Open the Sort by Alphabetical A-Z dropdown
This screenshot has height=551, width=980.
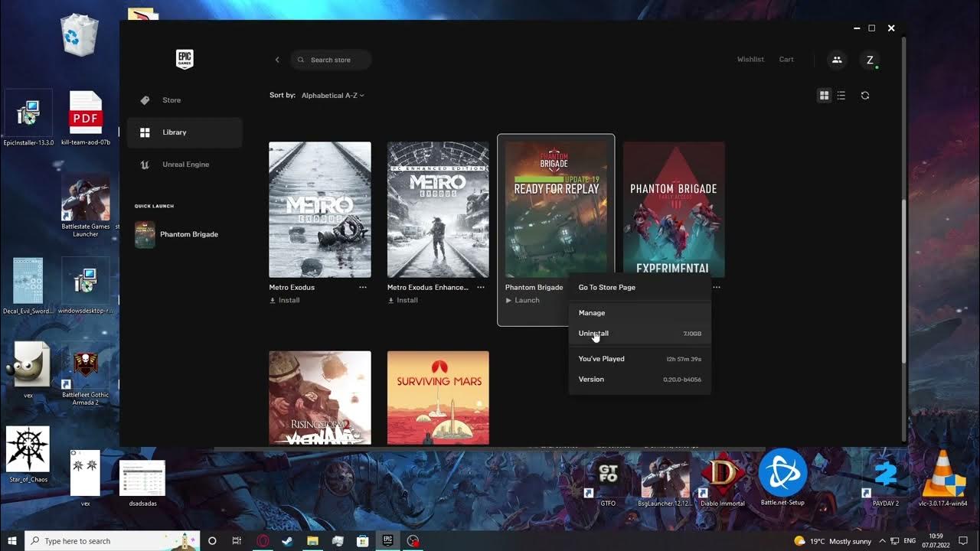coord(333,96)
